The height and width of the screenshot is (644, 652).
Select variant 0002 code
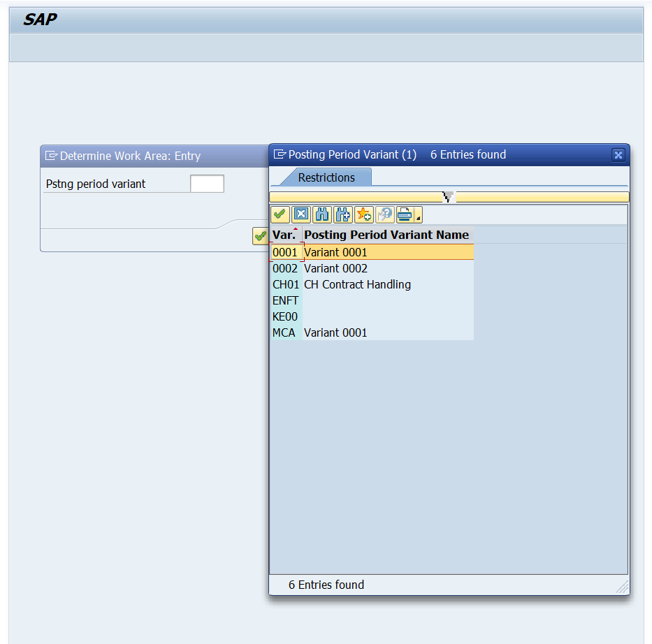286,268
